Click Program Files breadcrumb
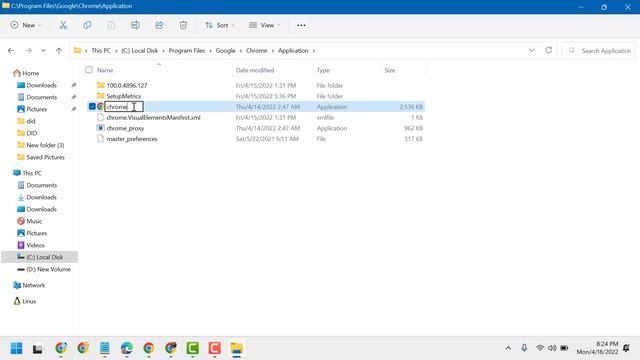 click(187, 51)
